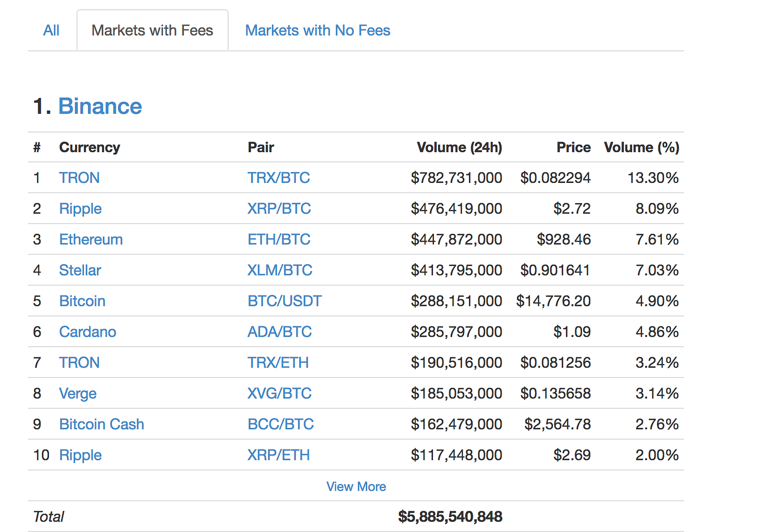Open the ETH/BTC pair link
Image resolution: width=768 pixels, height=532 pixels.
(279, 239)
